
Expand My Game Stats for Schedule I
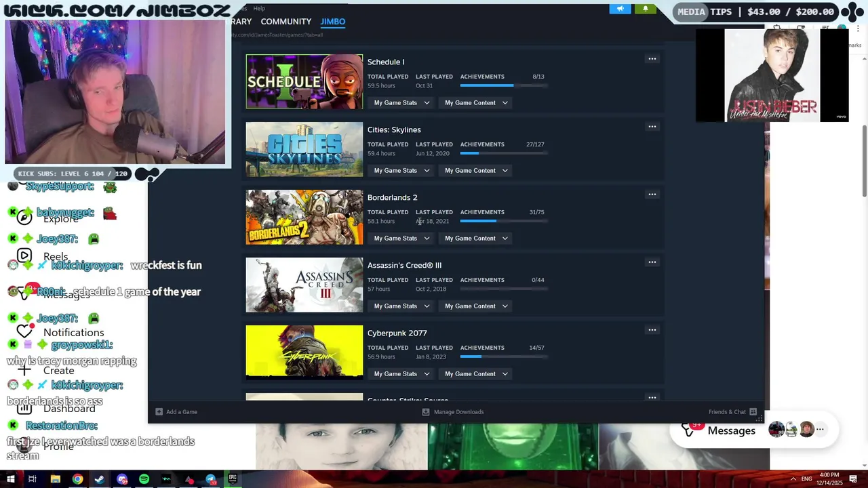point(401,103)
